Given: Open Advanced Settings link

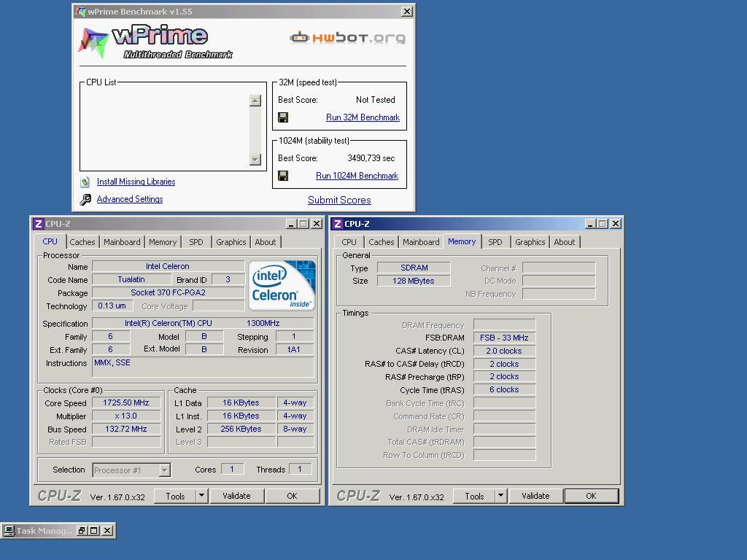Looking at the screenshot, I should coord(130,199).
